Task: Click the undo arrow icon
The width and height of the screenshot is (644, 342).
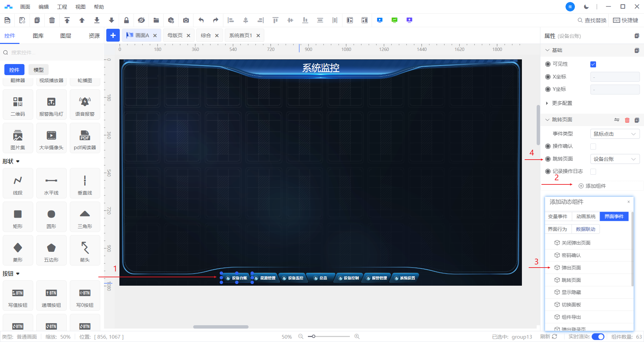Action: pyautogui.click(x=201, y=20)
